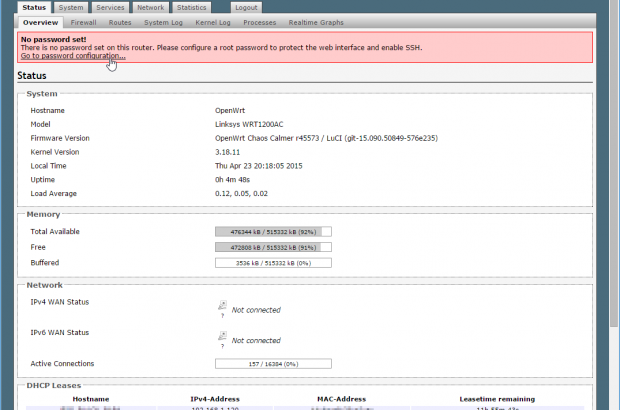Show the Processes subtab

260,21
